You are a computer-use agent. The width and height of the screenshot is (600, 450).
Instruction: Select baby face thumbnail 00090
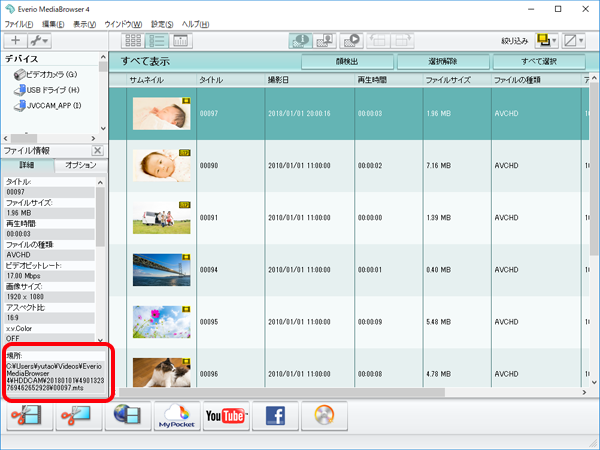tap(161, 165)
